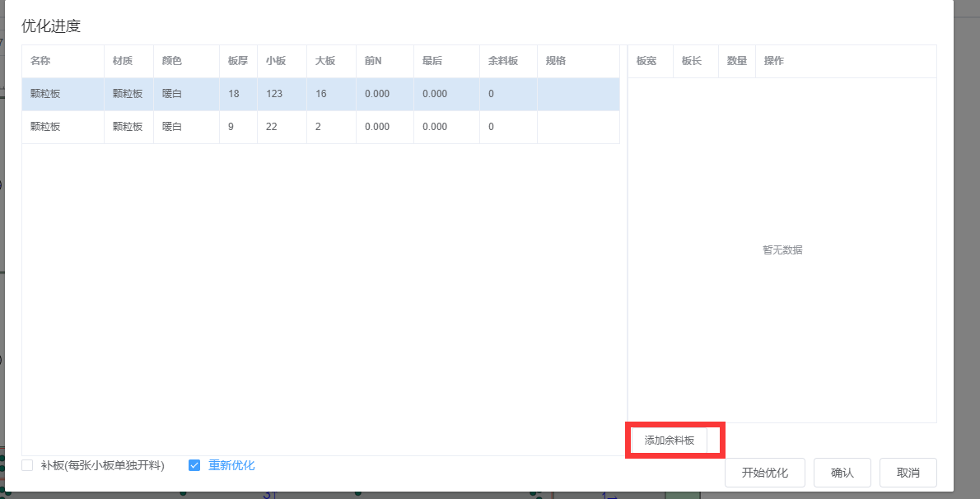Click the 规格 column header
The height and width of the screenshot is (499, 980).
tap(556, 61)
